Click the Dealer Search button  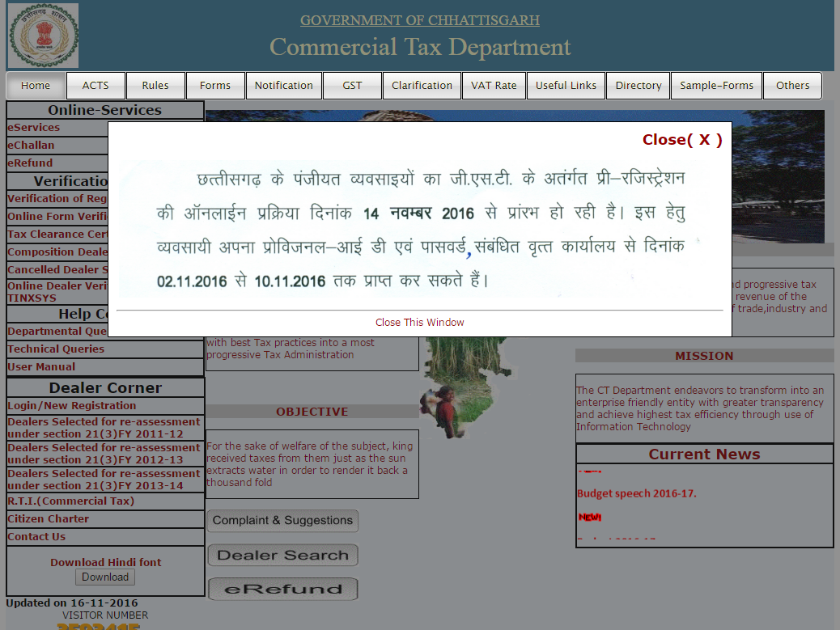coord(282,556)
